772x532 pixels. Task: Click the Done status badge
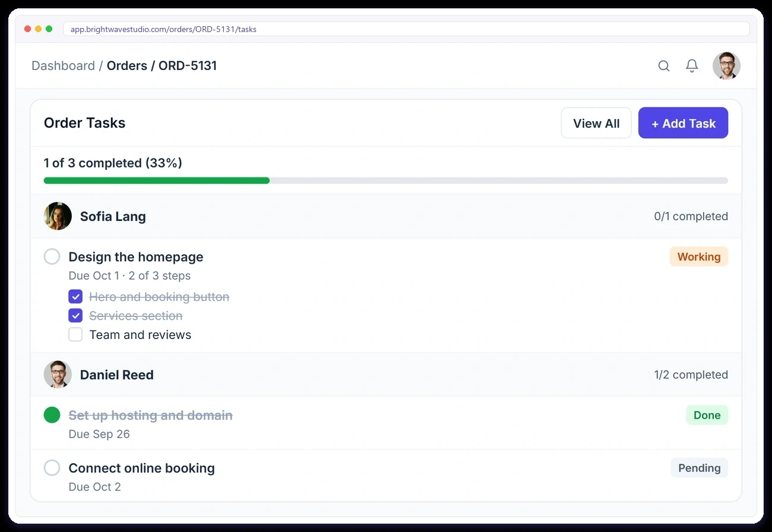(x=707, y=415)
